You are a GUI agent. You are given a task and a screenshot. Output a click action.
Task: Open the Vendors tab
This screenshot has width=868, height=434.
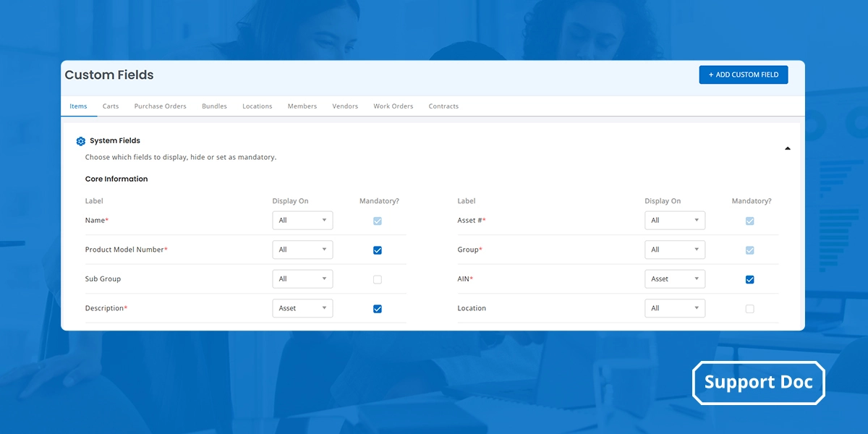point(345,106)
